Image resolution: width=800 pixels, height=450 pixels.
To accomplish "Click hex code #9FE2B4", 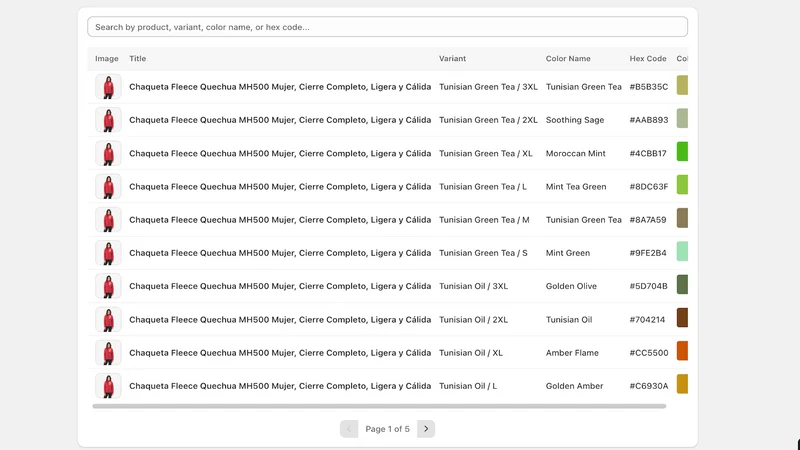I will 647,253.
